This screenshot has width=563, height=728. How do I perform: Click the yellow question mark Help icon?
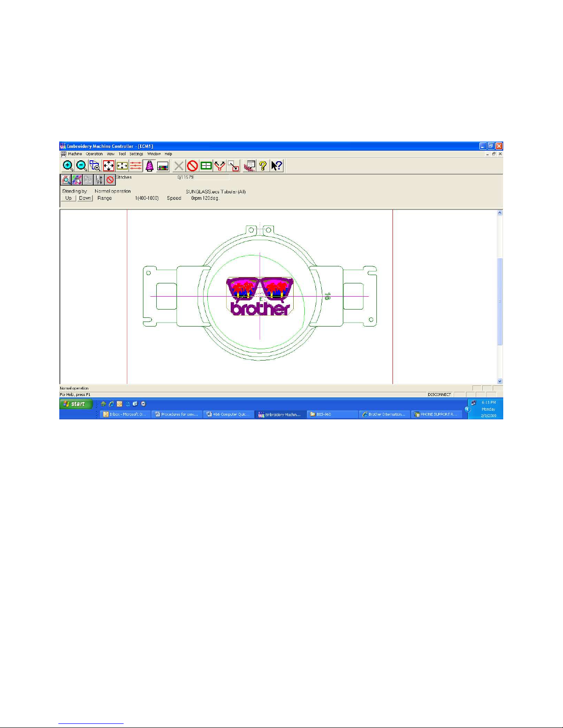263,166
